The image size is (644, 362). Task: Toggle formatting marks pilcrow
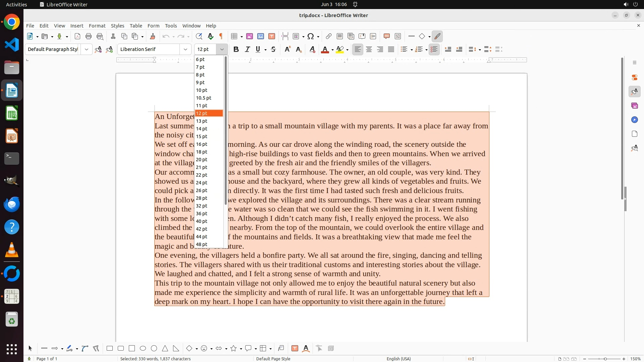coord(221,36)
